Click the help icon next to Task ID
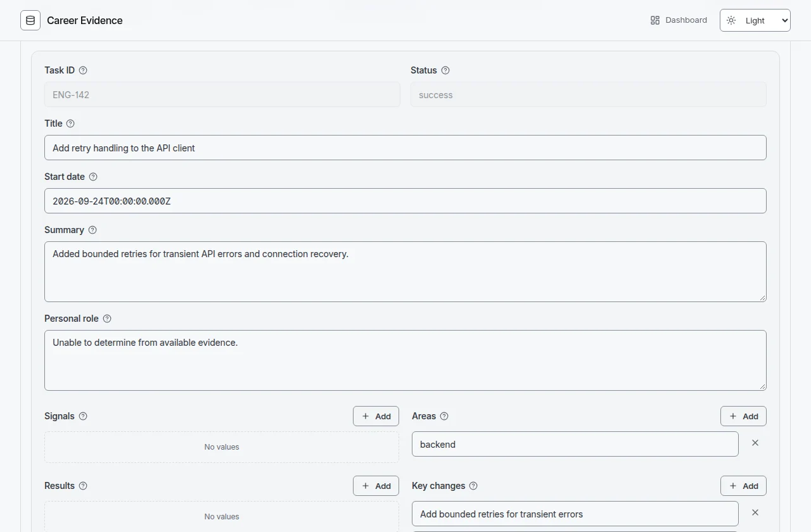 pos(83,70)
